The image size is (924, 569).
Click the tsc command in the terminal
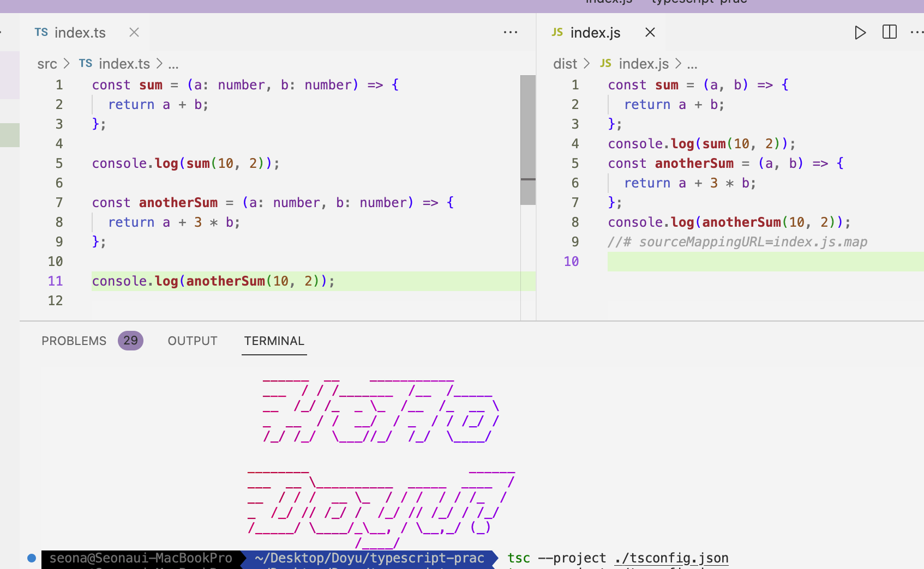[x=519, y=558]
